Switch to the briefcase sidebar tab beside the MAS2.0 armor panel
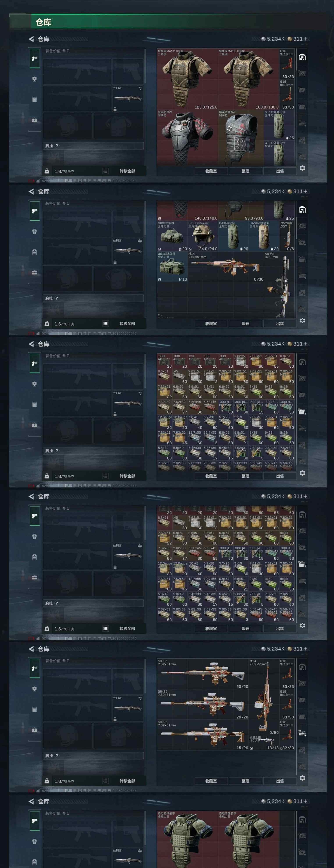Viewport: 334px width, 868px height. click(x=34, y=120)
